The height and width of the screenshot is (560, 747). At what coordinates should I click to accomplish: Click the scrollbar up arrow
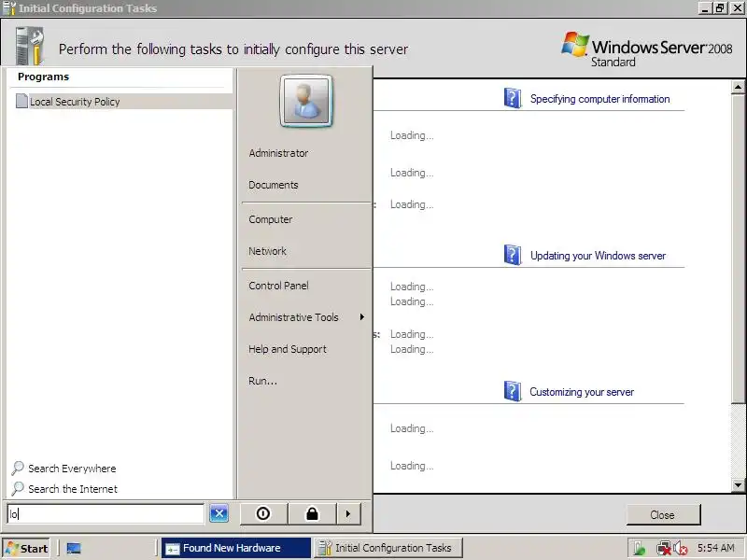pyautogui.click(x=738, y=87)
